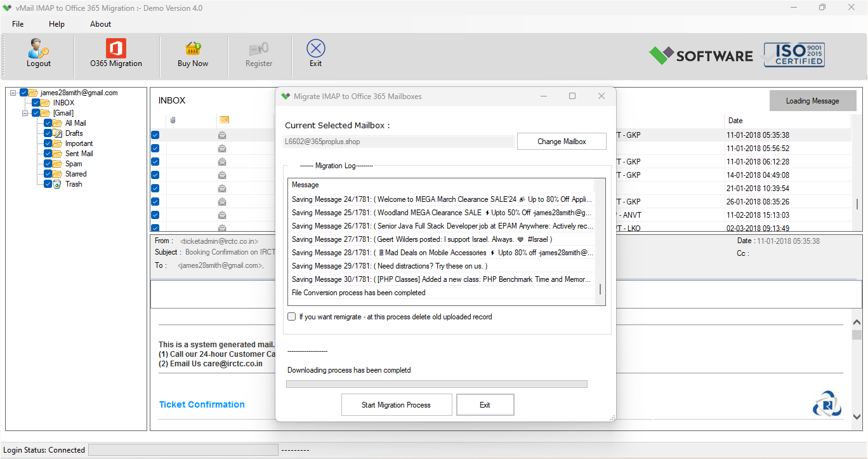The height and width of the screenshot is (459, 868).
Task: Click the Change Mailbox button
Action: [x=562, y=142]
